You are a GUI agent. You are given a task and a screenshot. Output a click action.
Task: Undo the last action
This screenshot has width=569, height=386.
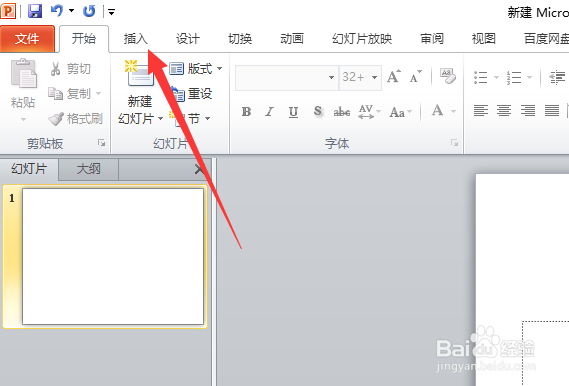coord(57,11)
